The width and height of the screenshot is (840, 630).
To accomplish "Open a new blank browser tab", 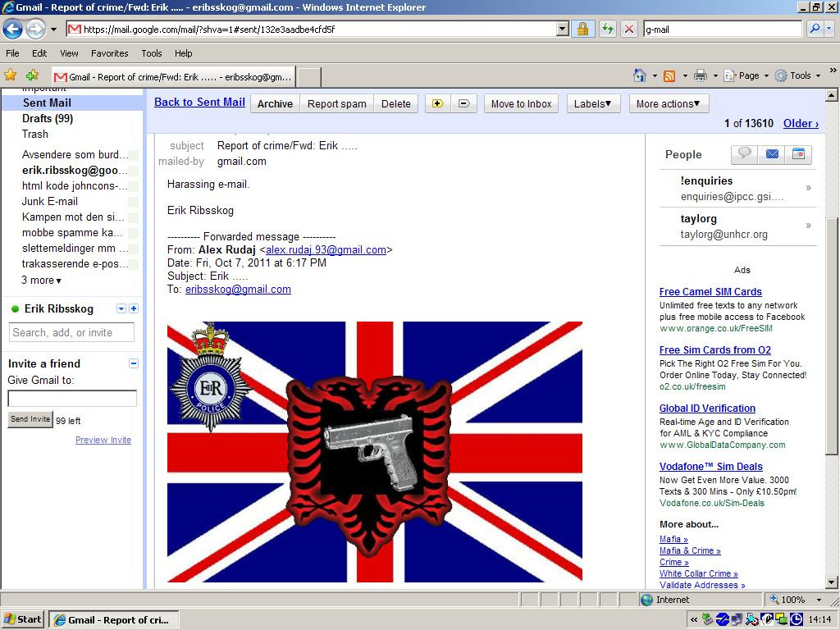I will 308,77.
